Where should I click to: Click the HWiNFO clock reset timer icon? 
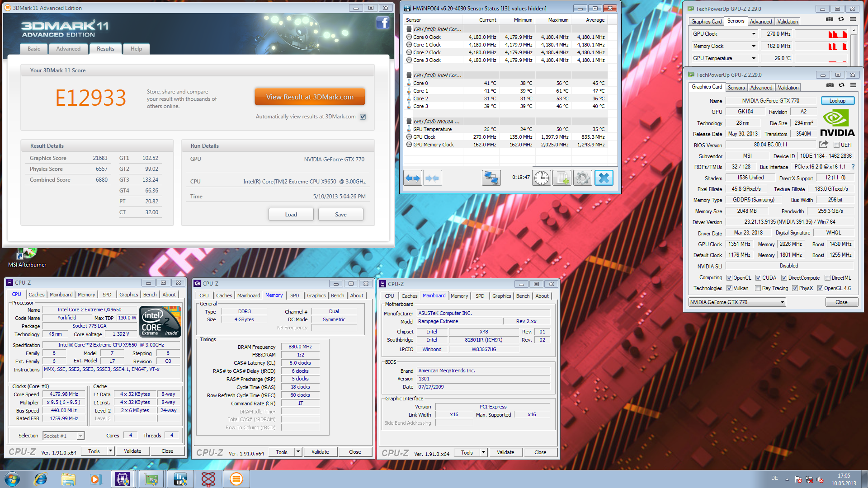pyautogui.click(x=541, y=178)
